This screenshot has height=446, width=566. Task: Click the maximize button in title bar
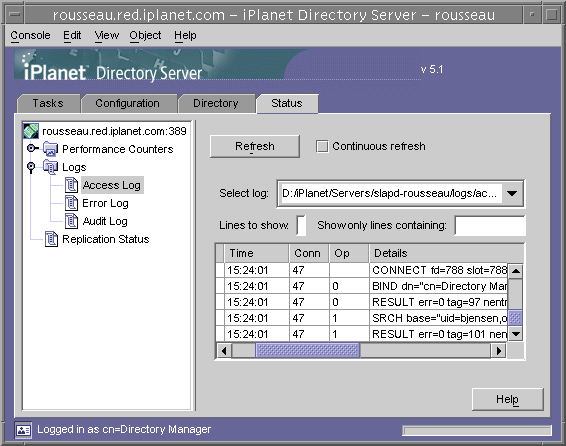click(x=551, y=15)
